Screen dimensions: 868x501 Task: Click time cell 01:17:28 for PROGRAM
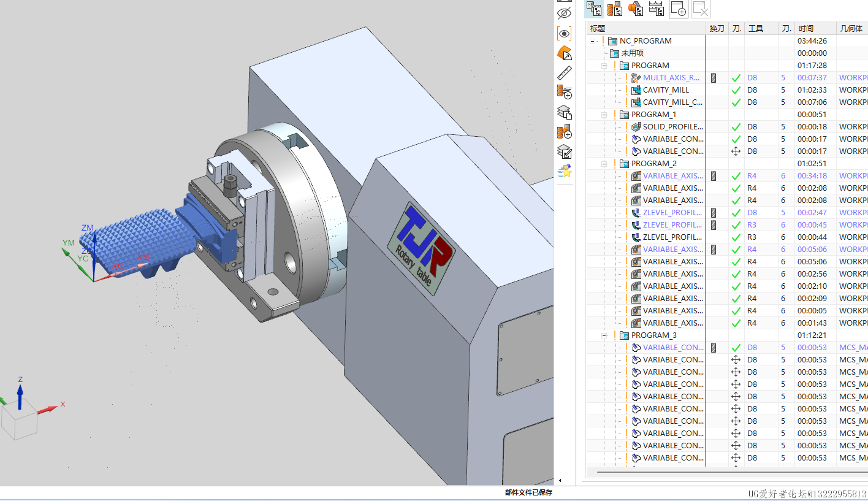[x=812, y=66]
